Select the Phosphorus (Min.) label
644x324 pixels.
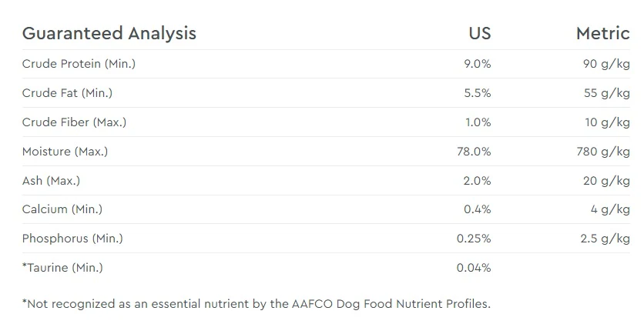tap(72, 239)
